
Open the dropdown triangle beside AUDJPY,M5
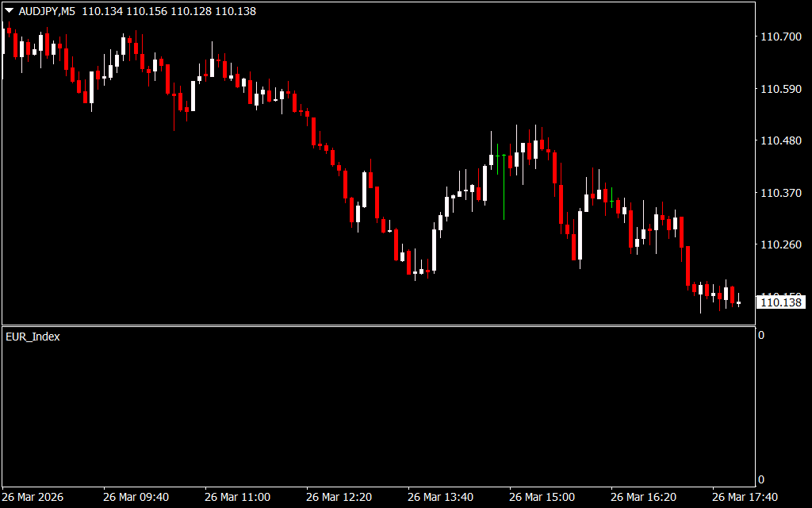tap(10, 12)
